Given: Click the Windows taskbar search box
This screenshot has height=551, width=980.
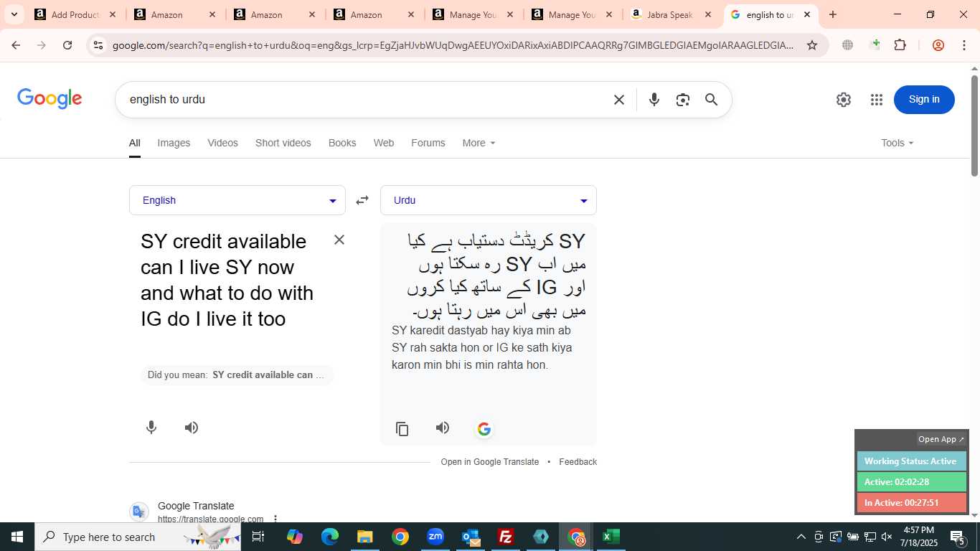Looking at the screenshot, I should (x=138, y=537).
